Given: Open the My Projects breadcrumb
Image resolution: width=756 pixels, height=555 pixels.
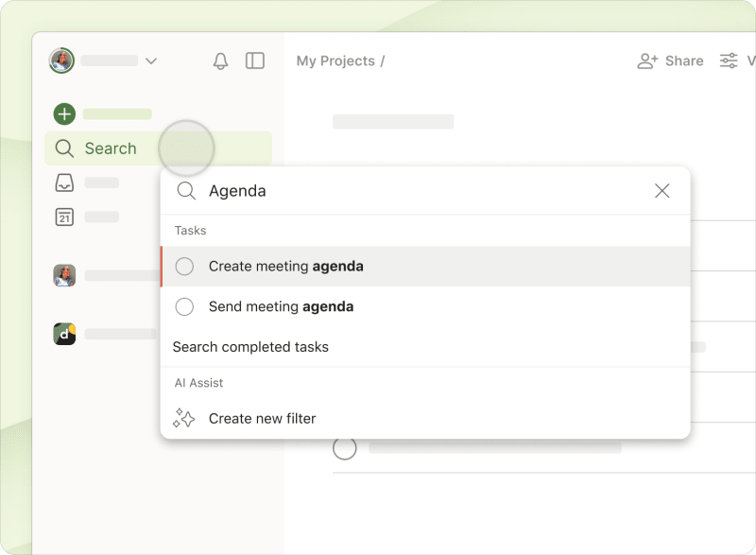Looking at the screenshot, I should [334, 61].
